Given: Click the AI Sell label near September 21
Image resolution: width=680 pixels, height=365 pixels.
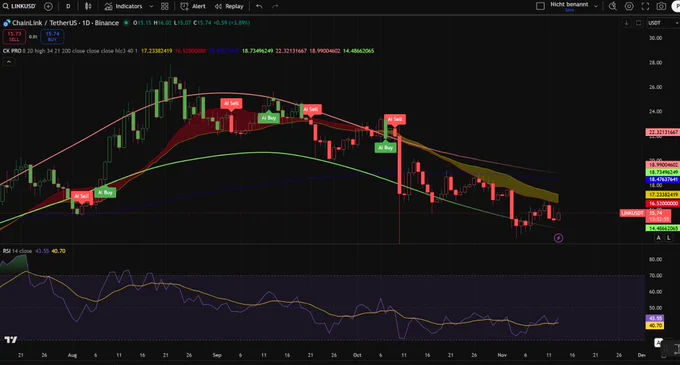Looking at the screenshot, I should click(311, 109).
